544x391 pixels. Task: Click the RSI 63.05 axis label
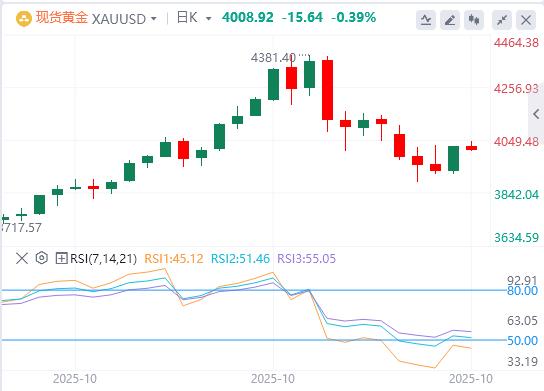click(x=522, y=321)
